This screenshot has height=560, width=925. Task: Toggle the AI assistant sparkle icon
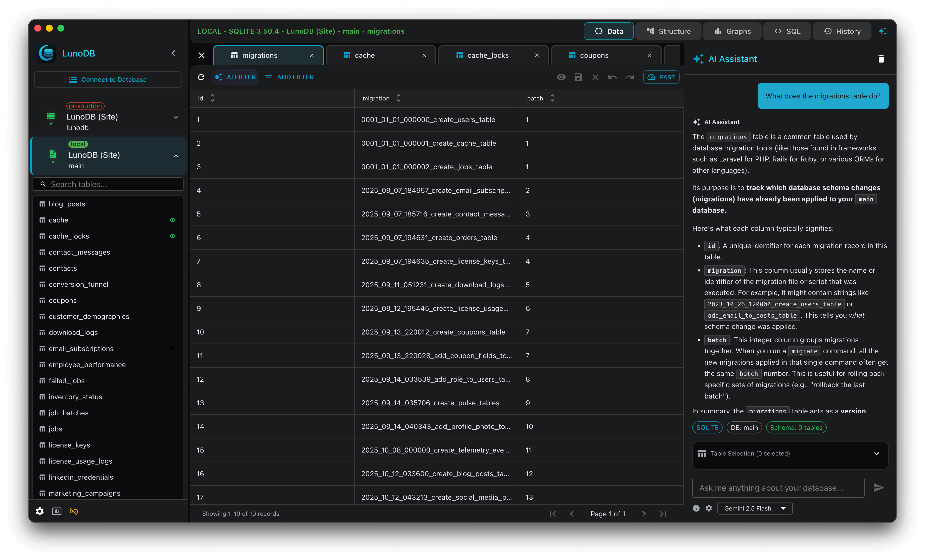[x=882, y=31]
